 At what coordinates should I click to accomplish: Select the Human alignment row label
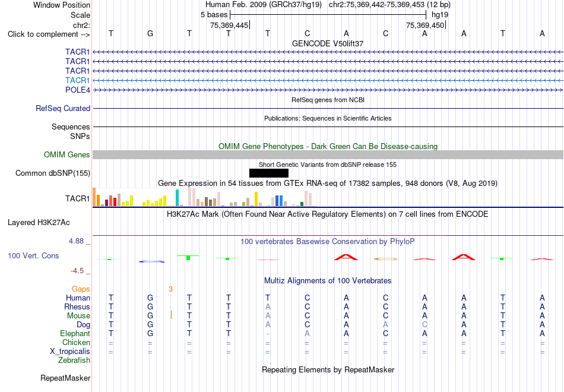[78, 298]
